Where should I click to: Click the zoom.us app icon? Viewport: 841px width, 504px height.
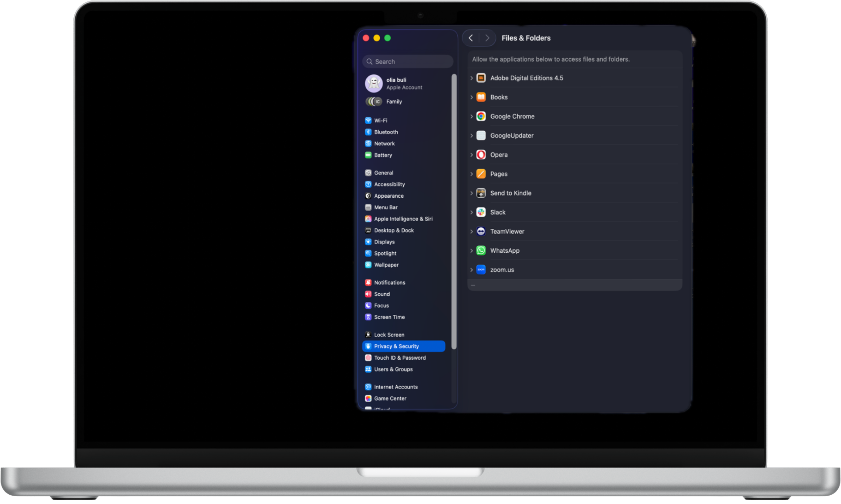[481, 270]
